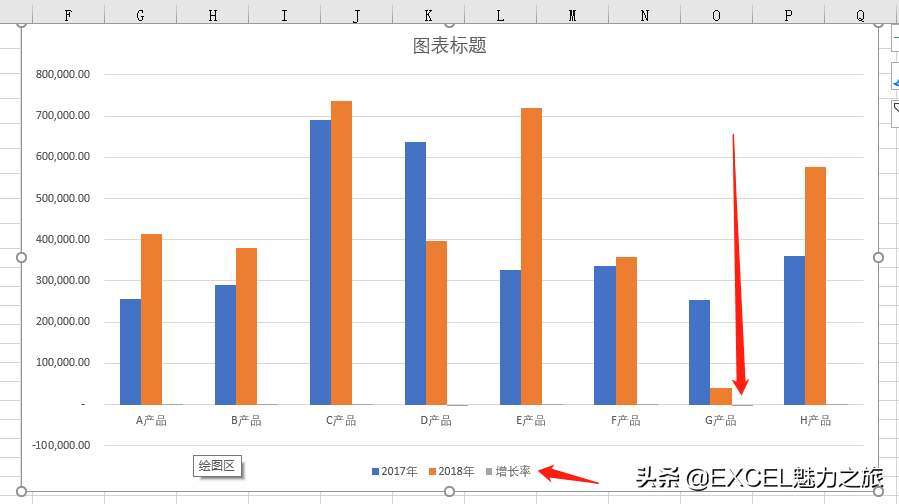Click the chart's right-middle sizing handle

tap(878, 257)
